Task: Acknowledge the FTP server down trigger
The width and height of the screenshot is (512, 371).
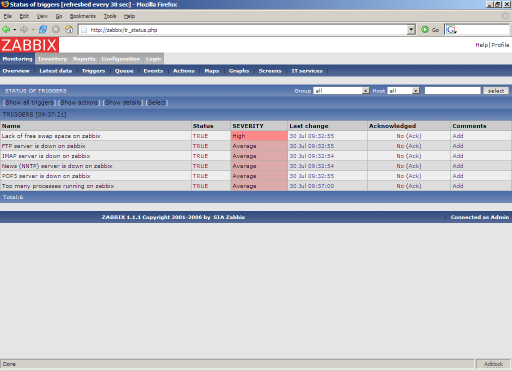Action: tap(414, 146)
